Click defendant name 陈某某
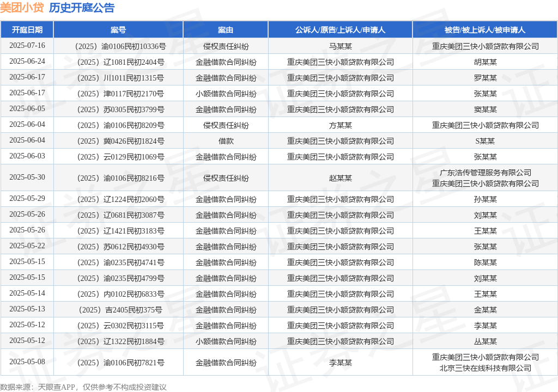This screenshot has height=392, width=558. (x=485, y=262)
